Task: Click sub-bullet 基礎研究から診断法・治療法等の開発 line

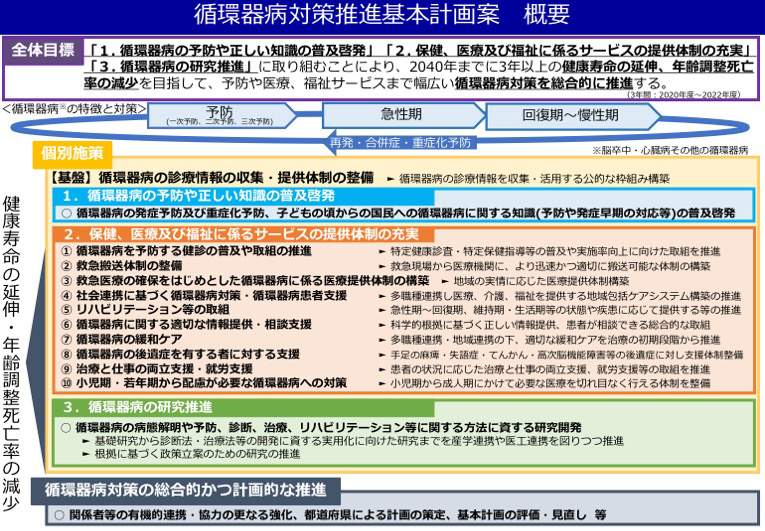Action: 359,441
